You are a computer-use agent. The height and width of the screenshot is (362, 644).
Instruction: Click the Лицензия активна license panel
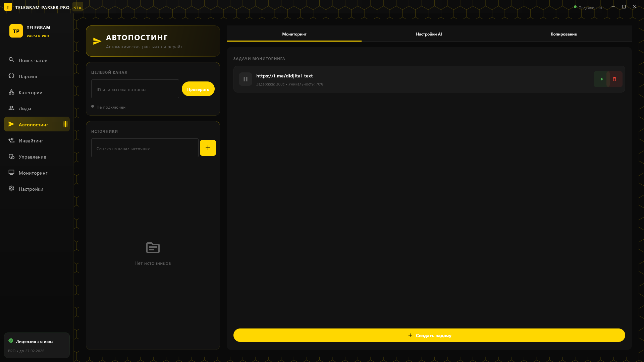click(x=37, y=345)
